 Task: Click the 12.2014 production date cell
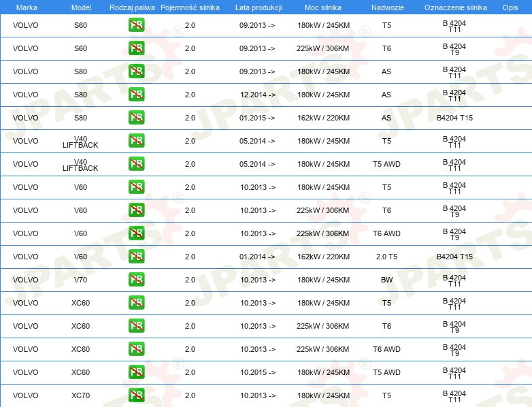click(x=257, y=95)
